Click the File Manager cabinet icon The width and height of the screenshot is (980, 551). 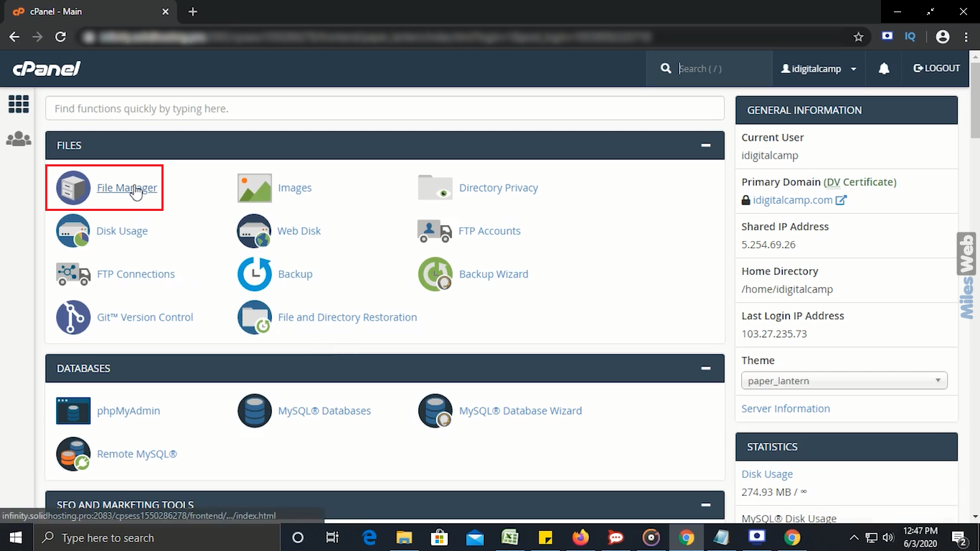click(73, 188)
